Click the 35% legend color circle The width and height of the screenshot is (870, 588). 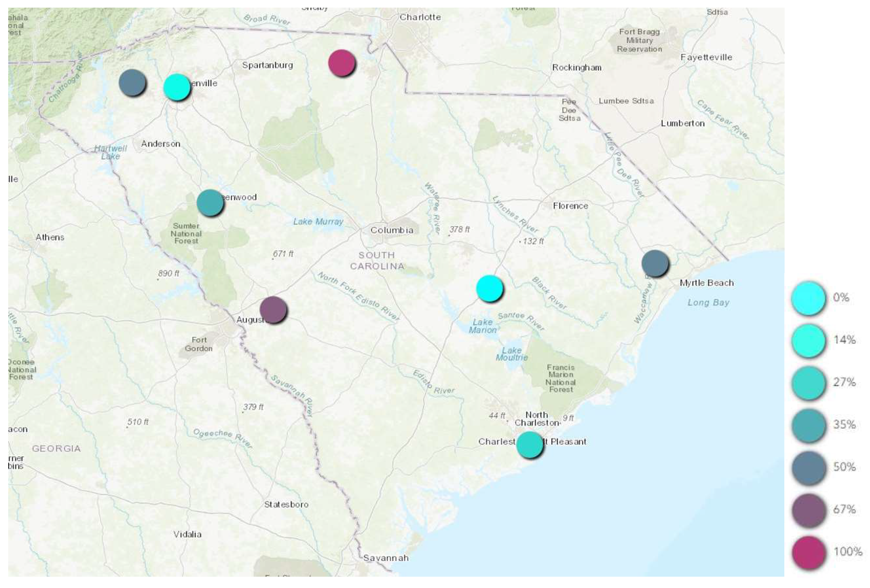(x=808, y=425)
